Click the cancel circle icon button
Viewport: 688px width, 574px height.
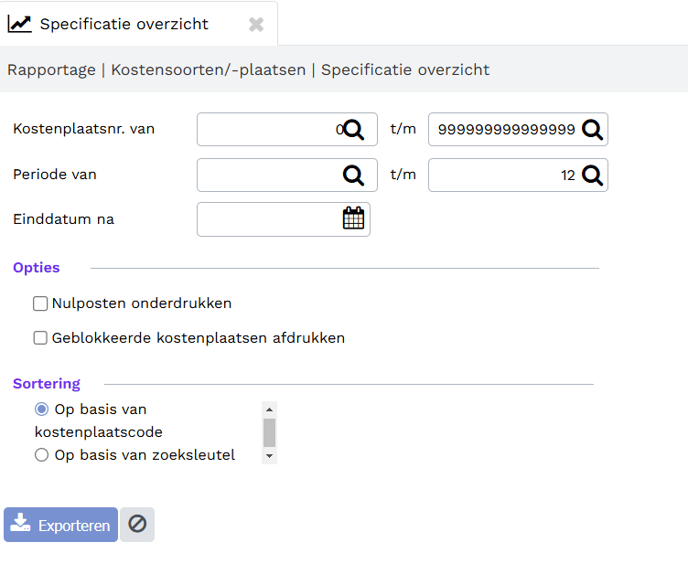pos(137,524)
